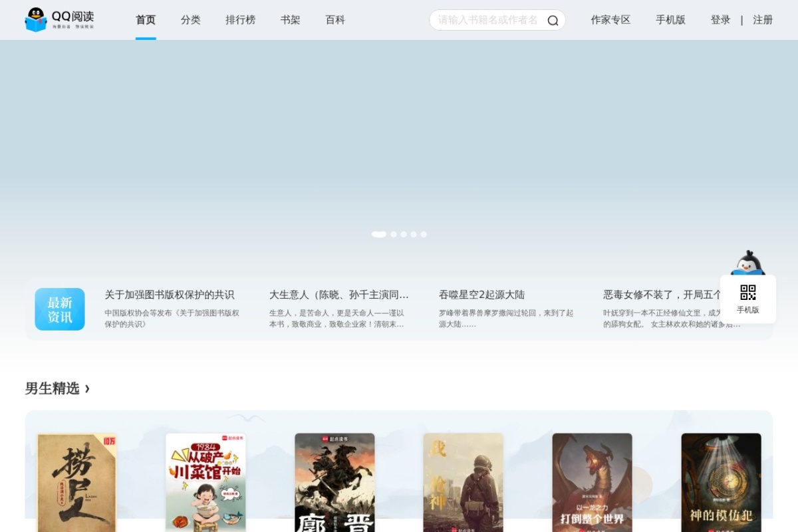798x532 pixels.
Task: Select the second carousel dot
Action: coord(394,234)
